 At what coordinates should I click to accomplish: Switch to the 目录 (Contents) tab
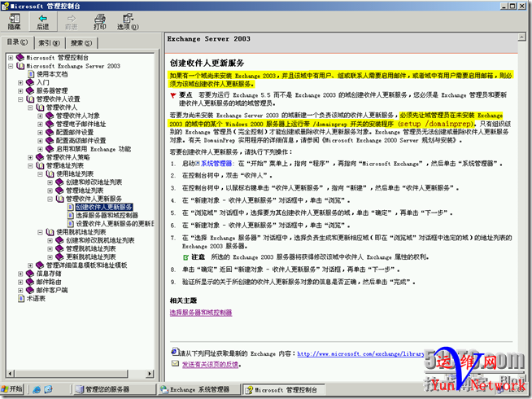click(17, 42)
